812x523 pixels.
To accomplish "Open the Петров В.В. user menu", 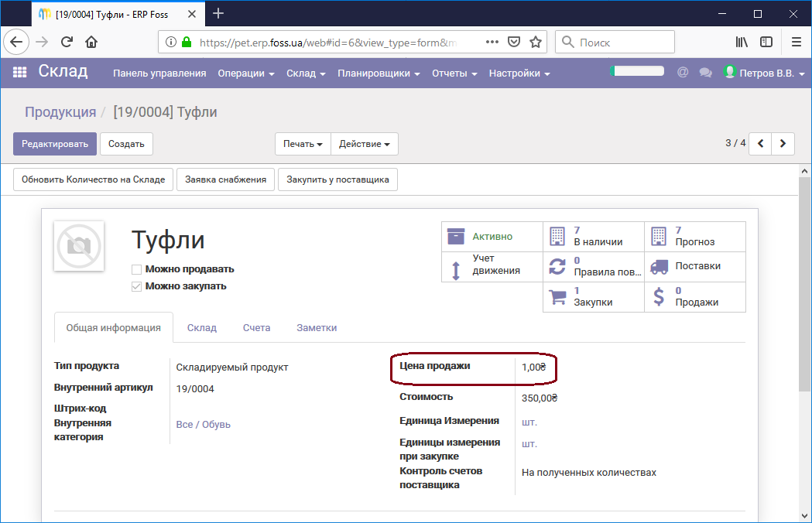I will pos(764,73).
